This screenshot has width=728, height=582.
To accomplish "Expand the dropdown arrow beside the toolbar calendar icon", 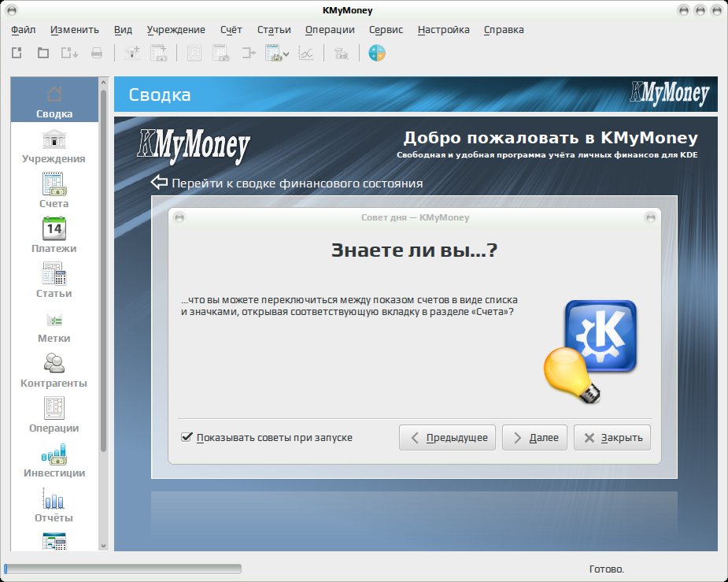I will point(286,54).
